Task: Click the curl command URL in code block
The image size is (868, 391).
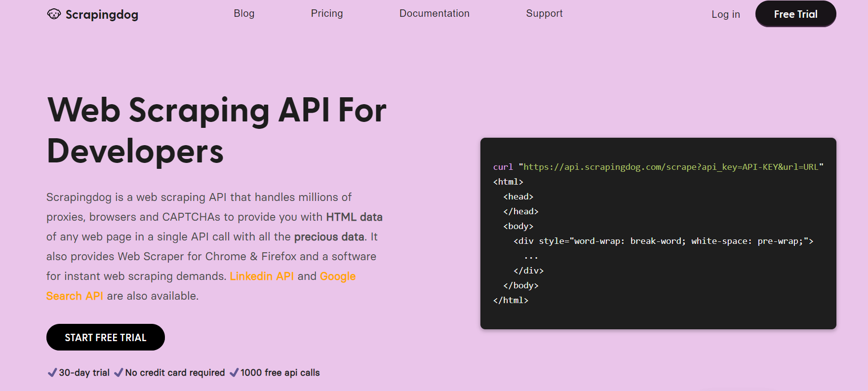Action: tap(671, 167)
